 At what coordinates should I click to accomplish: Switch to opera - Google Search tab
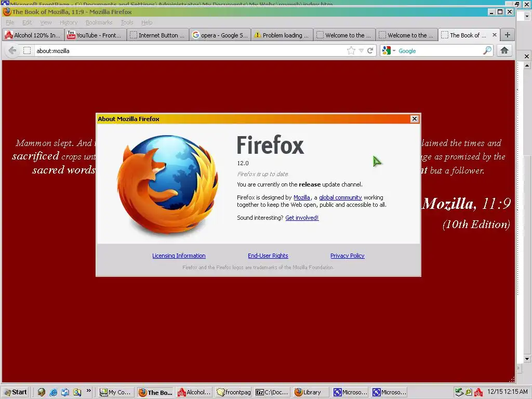[220, 35]
